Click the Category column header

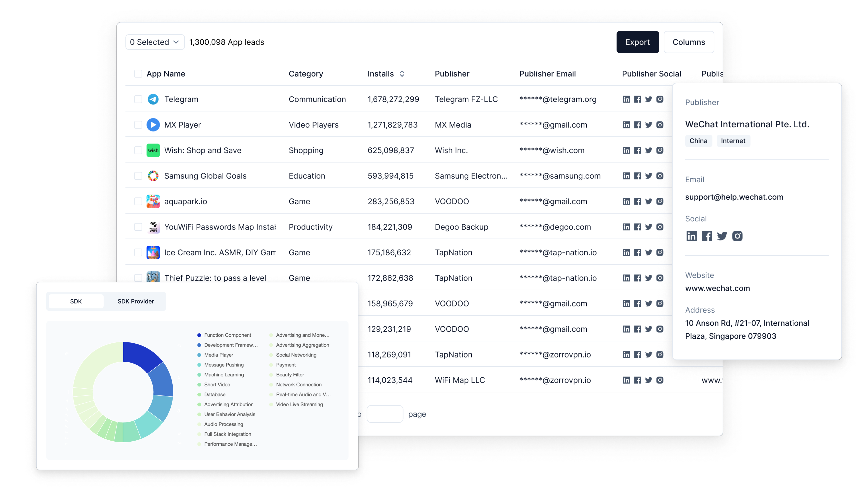(306, 74)
